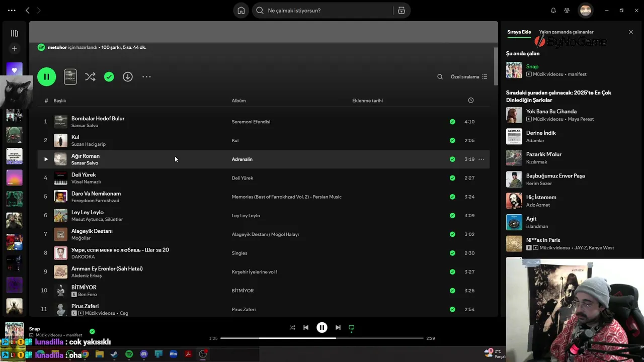This screenshot has height=362, width=644.
Task: Toggle saved check for Ley Ley Leylo
Action: click(452, 216)
